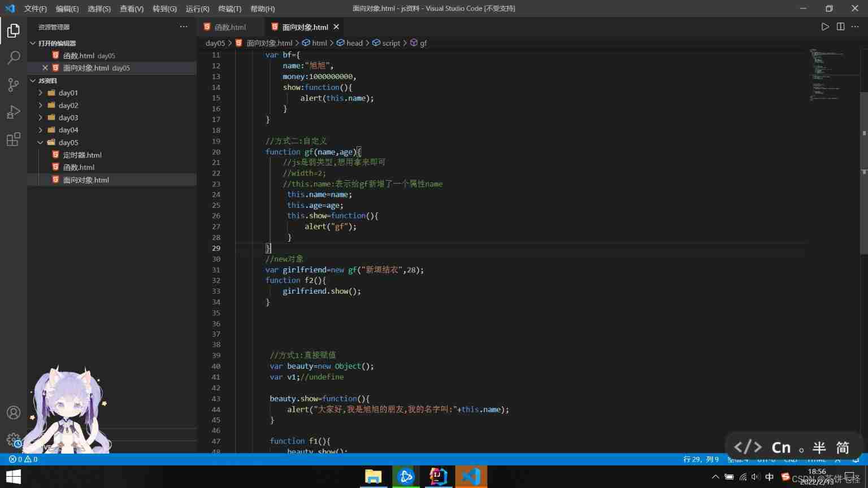Click the code symbol on the IME toolbar
This screenshot has height=488, width=868.
tap(748, 447)
